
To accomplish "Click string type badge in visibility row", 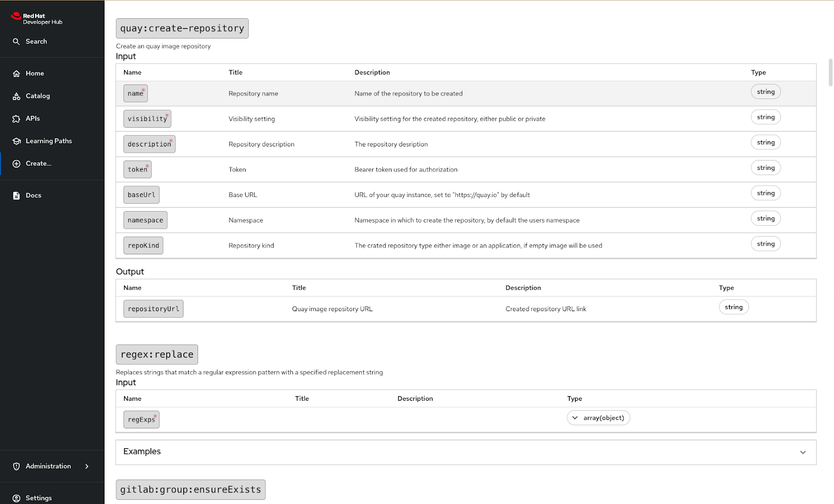I will click(766, 117).
